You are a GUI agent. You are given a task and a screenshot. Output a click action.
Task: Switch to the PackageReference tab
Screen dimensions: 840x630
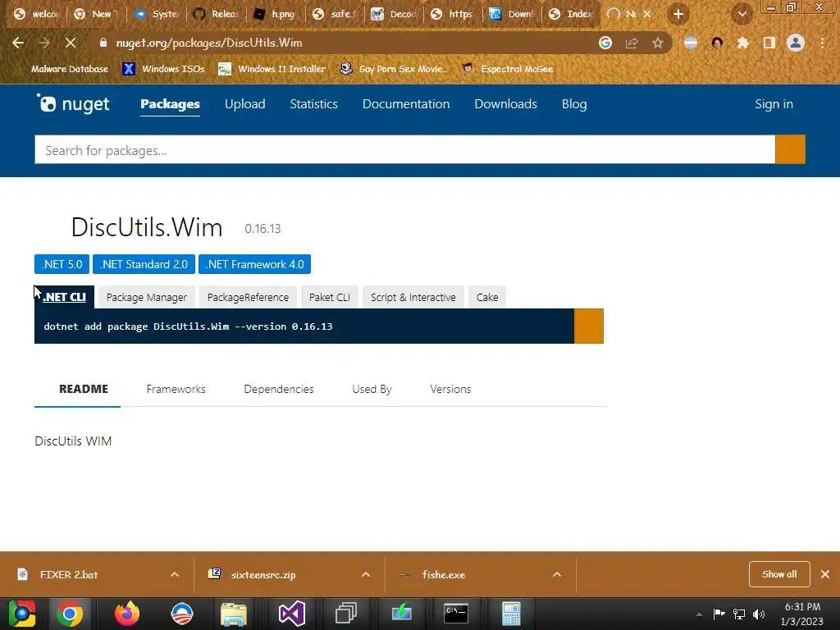[248, 297]
